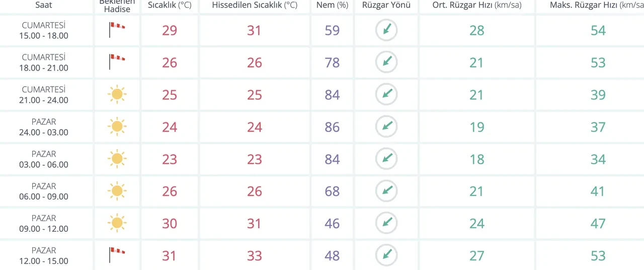Click the Rüzgar Yönü column header
The image size is (644, 270).
click(x=386, y=6)
